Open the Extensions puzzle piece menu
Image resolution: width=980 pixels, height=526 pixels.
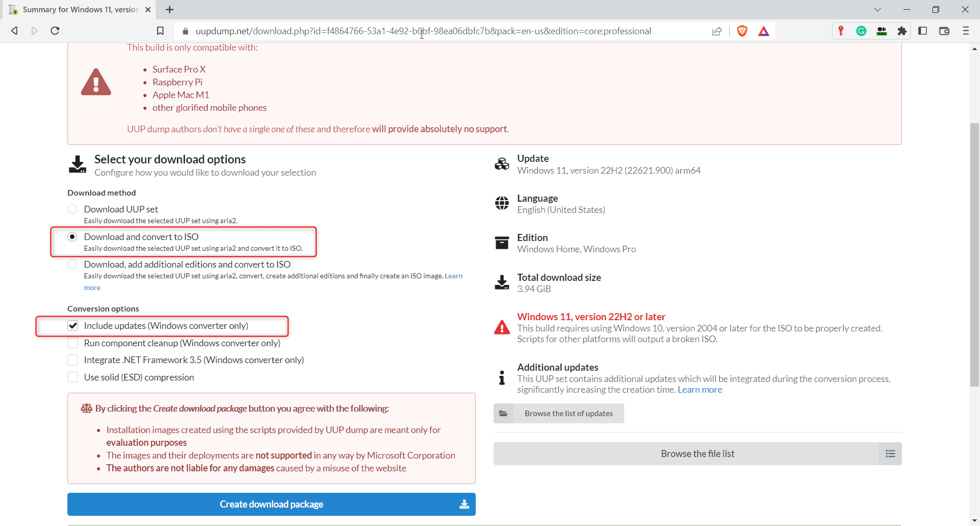click(902, 31)
